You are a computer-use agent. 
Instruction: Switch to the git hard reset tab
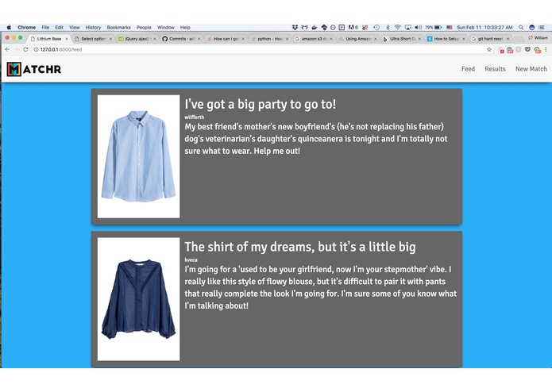490,39
